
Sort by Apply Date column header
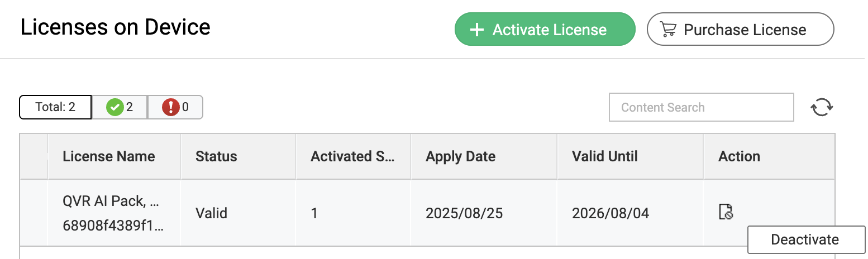(460, 156)
